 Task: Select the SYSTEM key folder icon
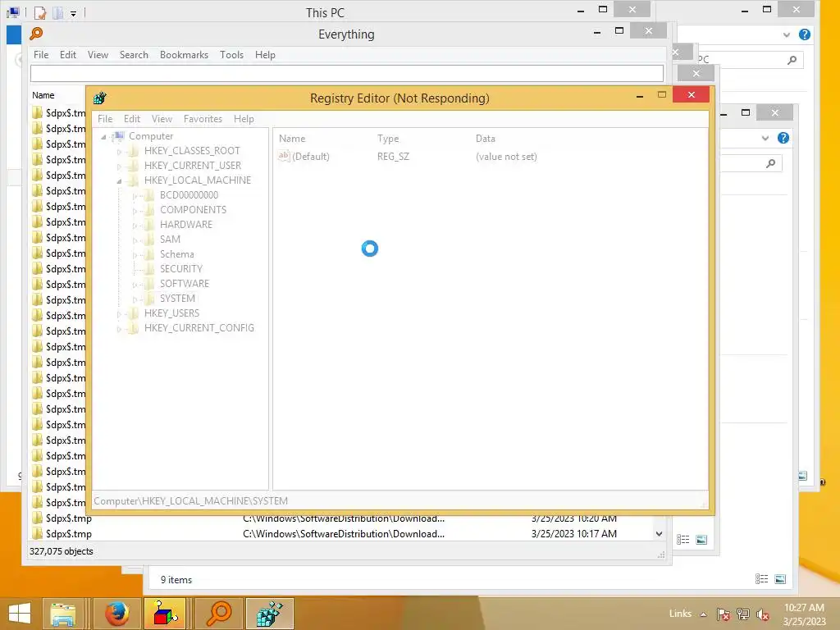pyautogui.click(x=149, y=299)
